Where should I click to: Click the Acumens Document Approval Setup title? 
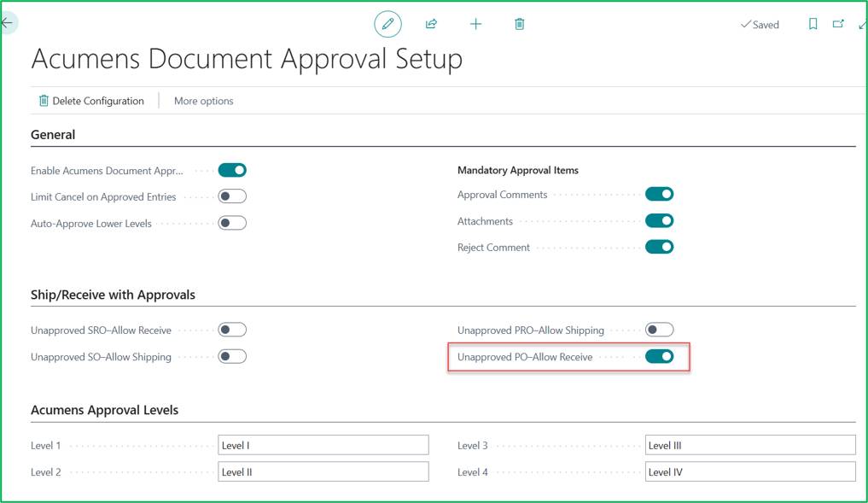(247, 59)
